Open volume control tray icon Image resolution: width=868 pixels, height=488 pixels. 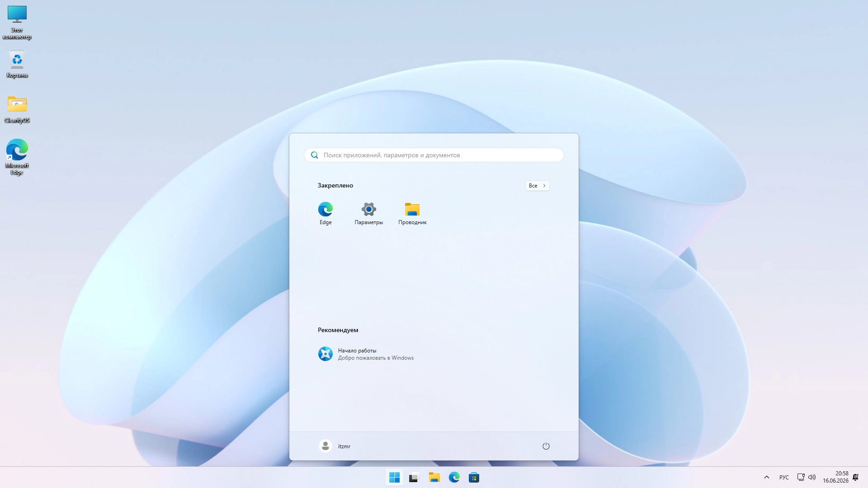coord(812,477)
